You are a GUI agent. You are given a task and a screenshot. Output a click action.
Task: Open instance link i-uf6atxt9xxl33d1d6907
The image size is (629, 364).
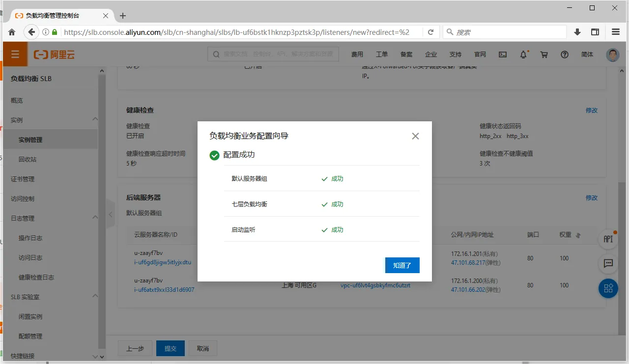(x=164, y=290)
